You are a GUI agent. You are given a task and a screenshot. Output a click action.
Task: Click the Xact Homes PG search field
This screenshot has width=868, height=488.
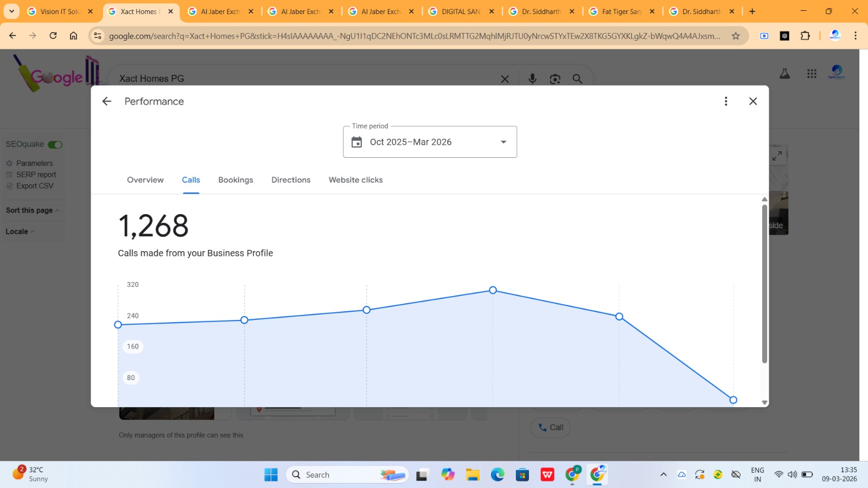304,79
